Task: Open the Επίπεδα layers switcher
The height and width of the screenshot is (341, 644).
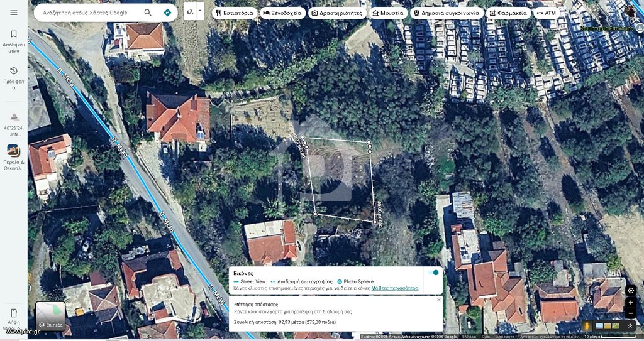Action: [50, 317]
